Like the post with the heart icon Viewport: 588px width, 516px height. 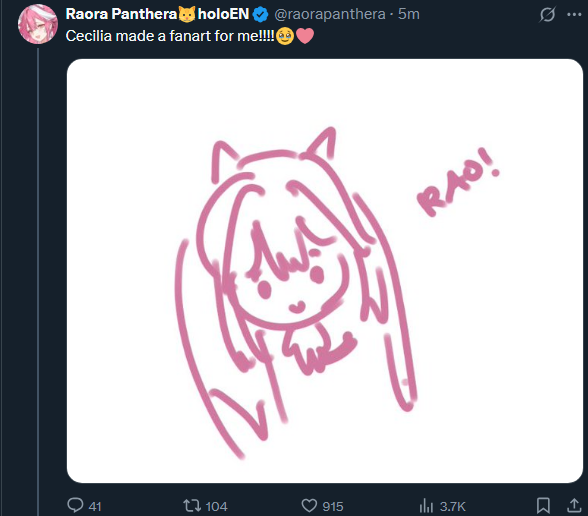click(309, 506)
